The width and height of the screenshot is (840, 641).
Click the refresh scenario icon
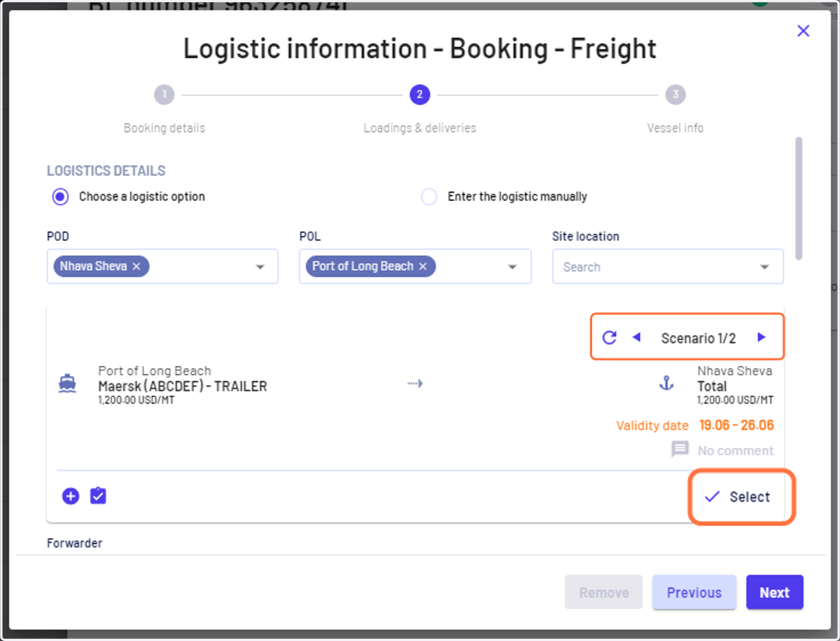point(610,338)
